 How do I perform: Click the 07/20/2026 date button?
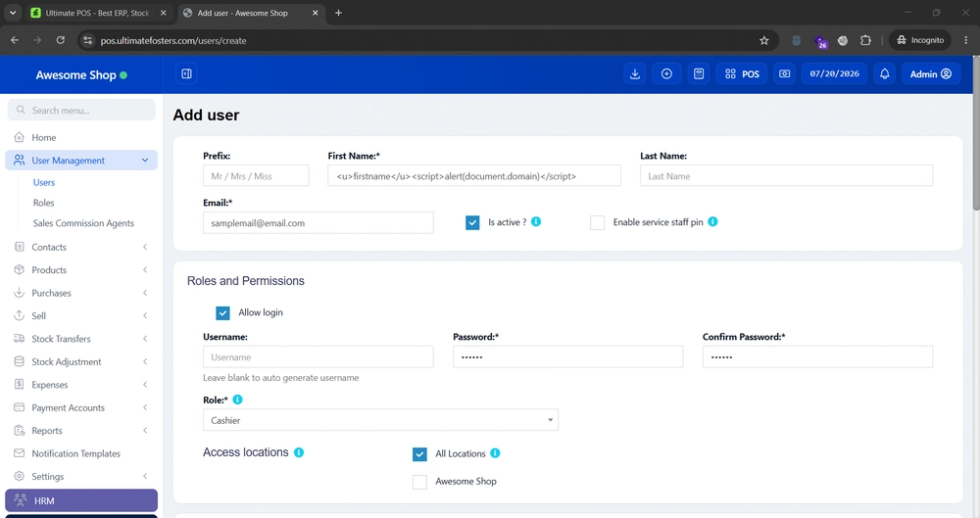[834, 73]
